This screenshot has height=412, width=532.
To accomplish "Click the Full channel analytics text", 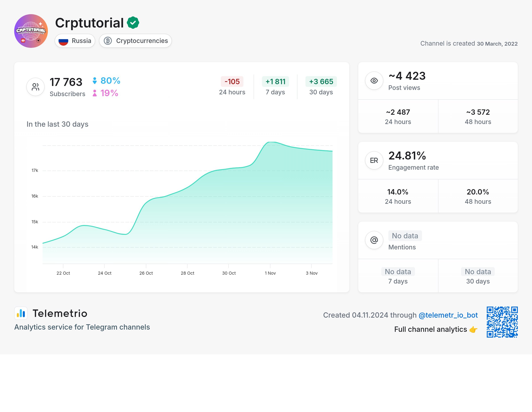I will click(x=431, y=330).
